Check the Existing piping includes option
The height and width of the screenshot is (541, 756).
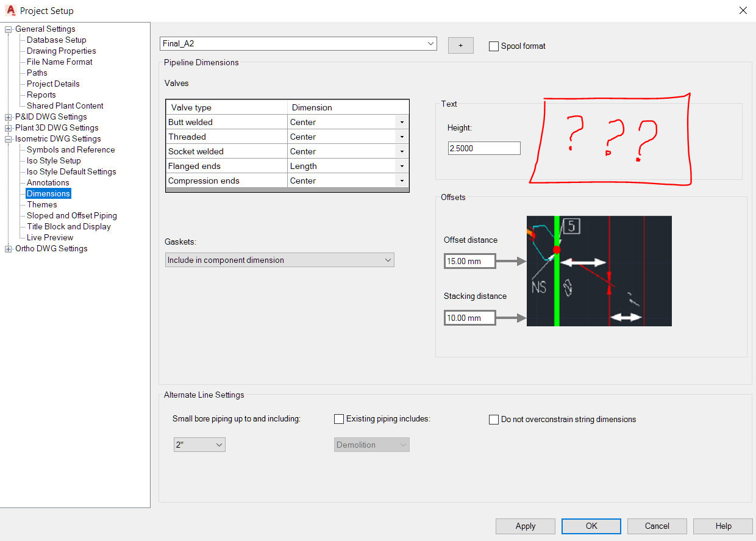339,419
